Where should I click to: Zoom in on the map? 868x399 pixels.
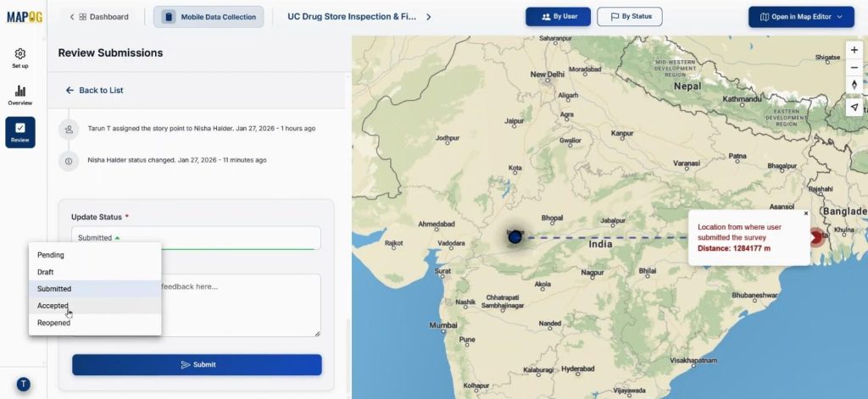[854, 50]
